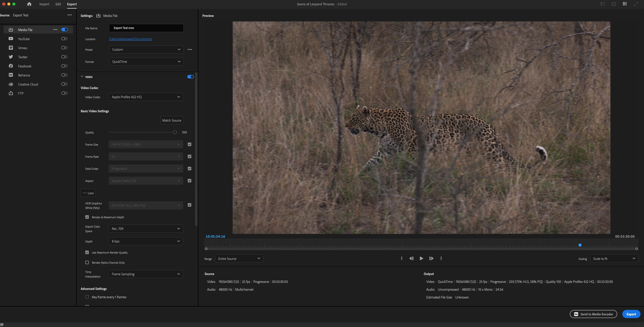Click the Twitter bird icon
This screenshot has height=327, width=644.
11,57
